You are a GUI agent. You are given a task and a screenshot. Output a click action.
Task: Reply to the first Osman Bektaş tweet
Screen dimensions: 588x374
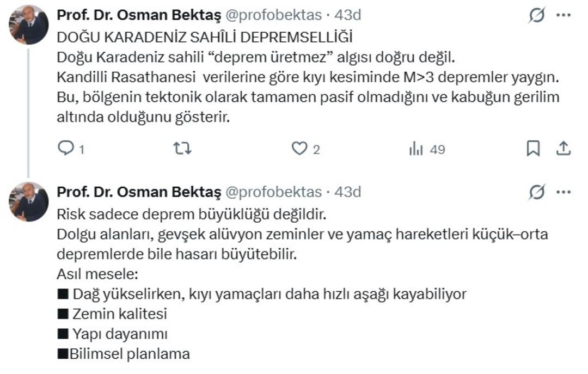pyautogui.click(x=65, y=149)
